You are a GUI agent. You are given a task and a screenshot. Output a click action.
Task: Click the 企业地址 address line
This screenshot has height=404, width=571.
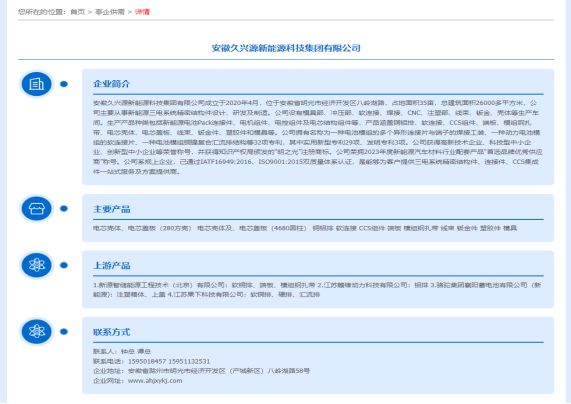pos(201,371)
